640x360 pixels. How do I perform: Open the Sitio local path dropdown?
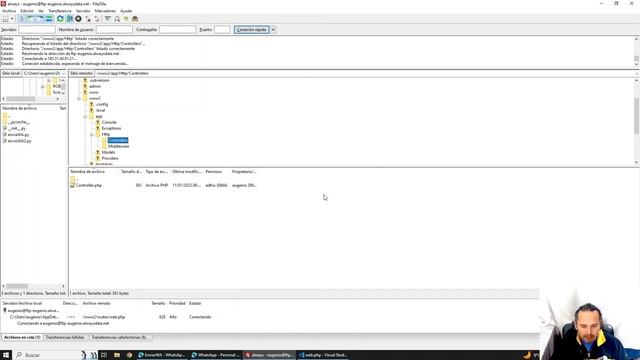(63, 73)
